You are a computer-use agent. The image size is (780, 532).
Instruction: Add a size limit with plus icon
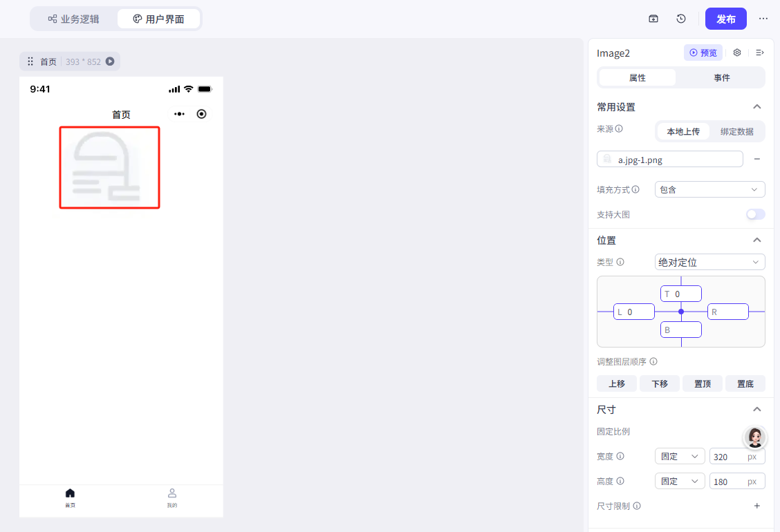[757, 506]
